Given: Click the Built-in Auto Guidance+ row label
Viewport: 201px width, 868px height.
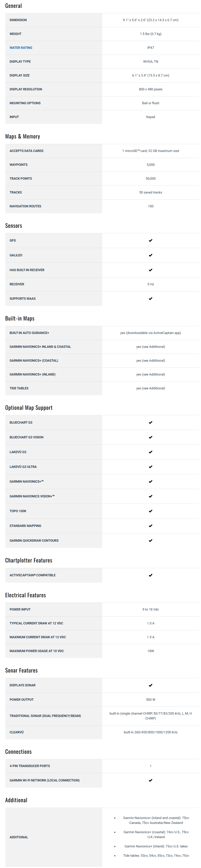Looking at the screenshot, I should 29,333.
